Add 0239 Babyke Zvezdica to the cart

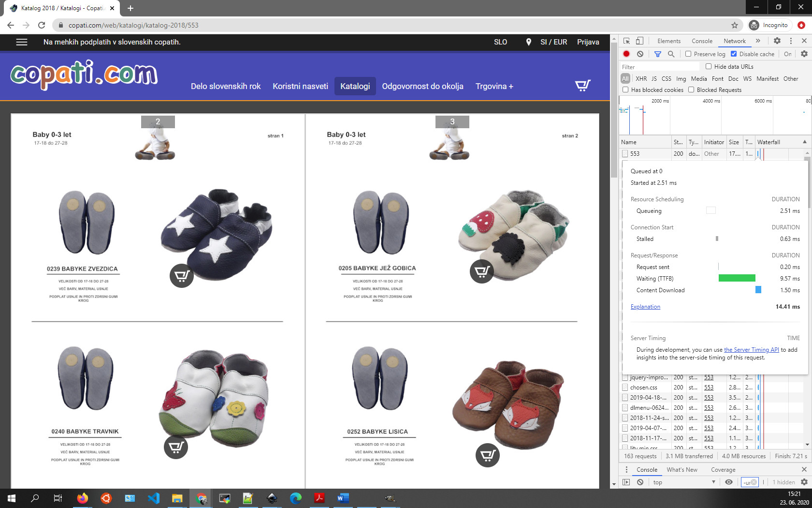click(181, 276)
